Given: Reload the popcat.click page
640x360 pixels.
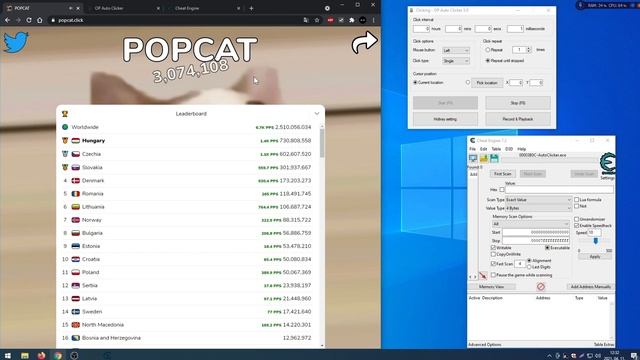Looking at the screenshot, I should tap(29, 20).
